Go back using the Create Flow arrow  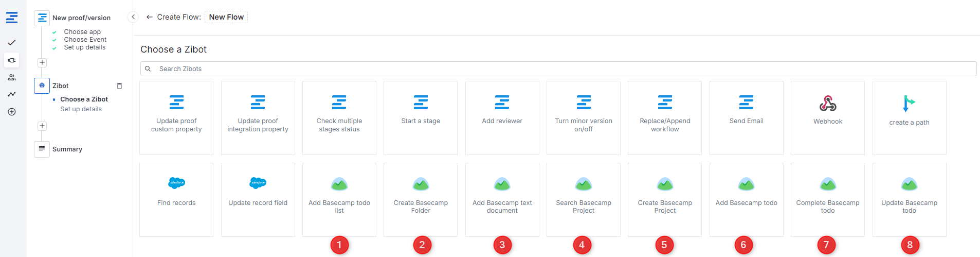(149, 17)
